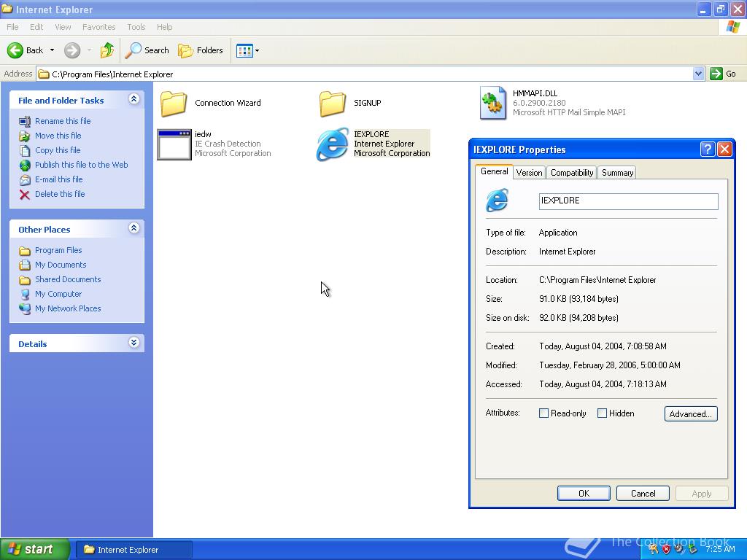Toggle the Folders pane toolbar button

point(201,50)
